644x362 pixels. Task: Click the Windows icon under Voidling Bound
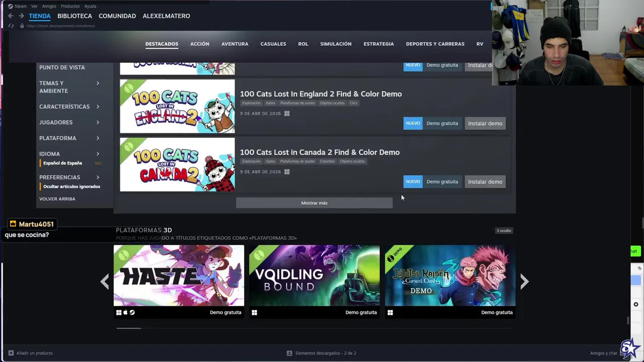pos(255,312)
